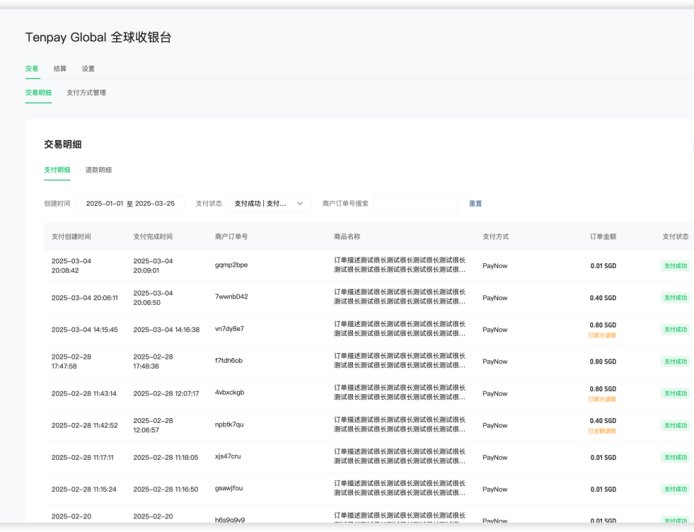Select order number gqmp2bpe
Image resolution: width=694 pixels, height=532 pixels.
tap(231, 265)
